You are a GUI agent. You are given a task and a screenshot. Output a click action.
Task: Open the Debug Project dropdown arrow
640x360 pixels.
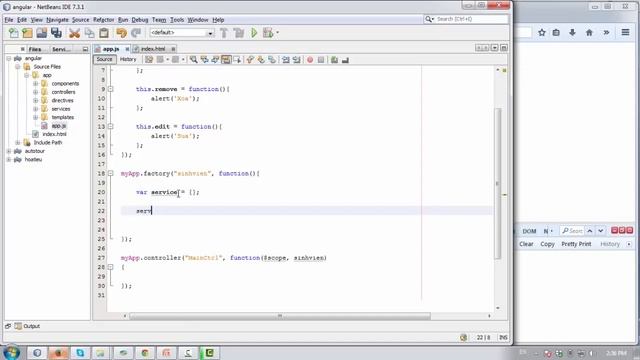tap(278, 33)
